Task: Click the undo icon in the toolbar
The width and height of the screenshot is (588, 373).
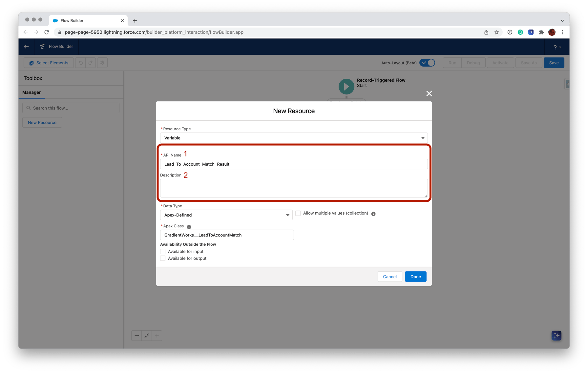Action: (80, 63)
